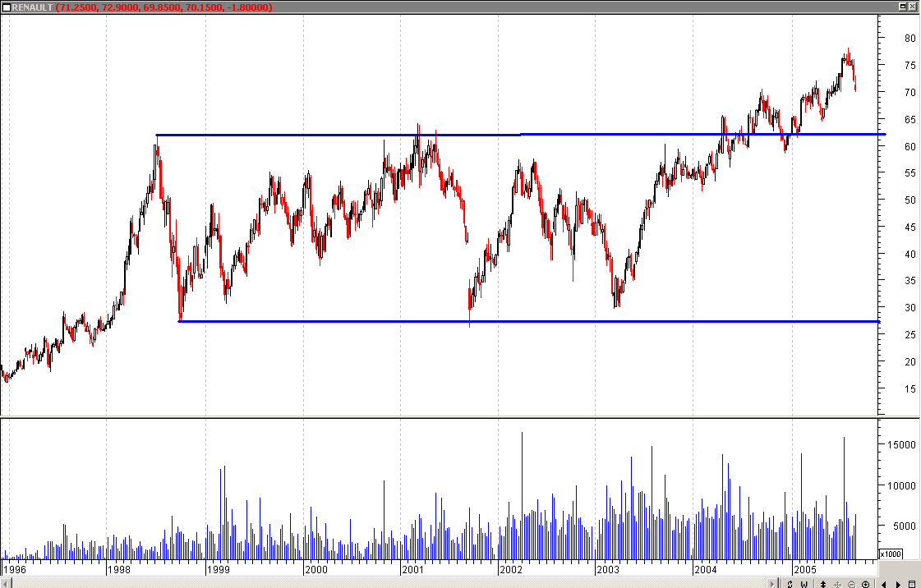Click the 1998 label on time axis
The height and width of the screenshot is (588, 921).
pyautogui.click(x=119, y=569)
